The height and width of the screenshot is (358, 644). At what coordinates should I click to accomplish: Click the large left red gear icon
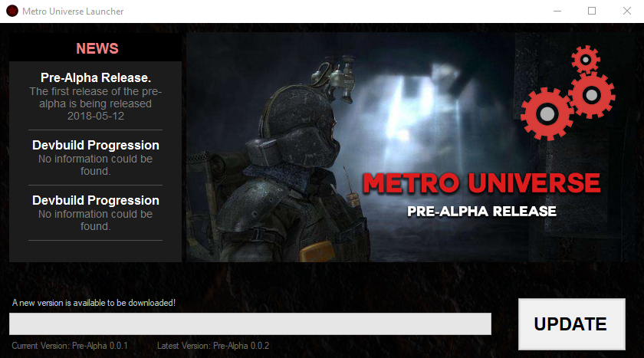click(547, 113)
